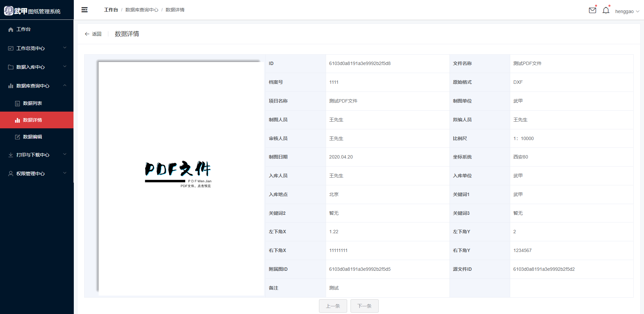Expand the 工作总览中心 submenu
The image size is (644, 314).
[65, 48]
